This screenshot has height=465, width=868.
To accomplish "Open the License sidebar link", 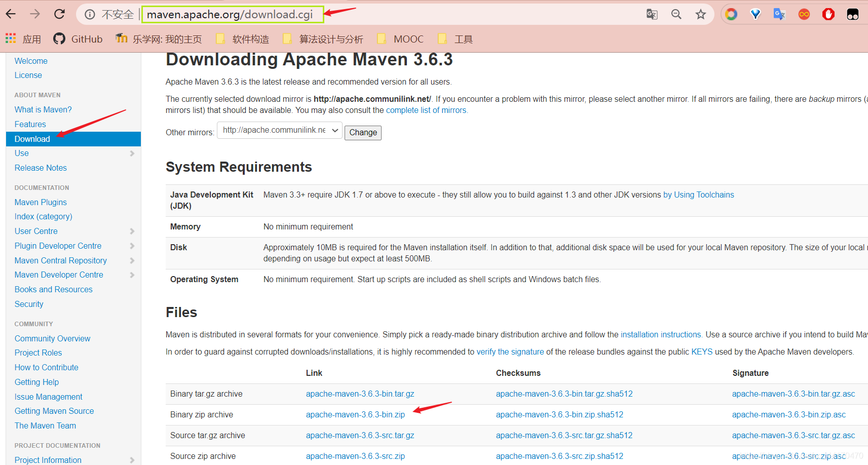I will (x=28, y=75).
